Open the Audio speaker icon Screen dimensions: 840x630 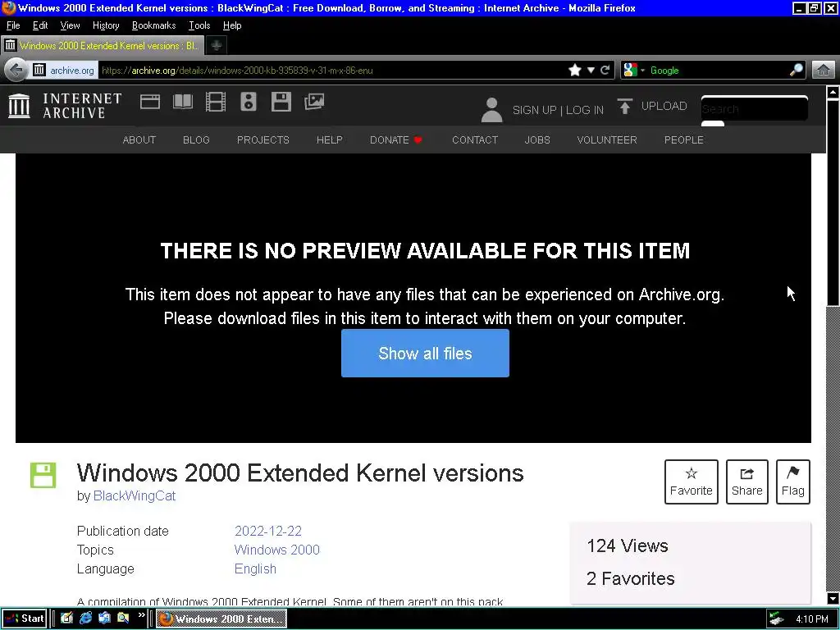(x=248, y=102)
